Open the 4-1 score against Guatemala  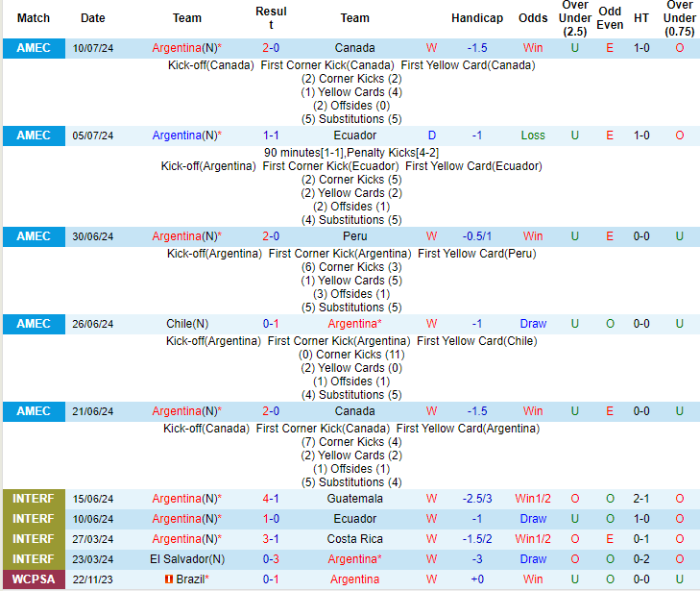[x=271, y=499]
